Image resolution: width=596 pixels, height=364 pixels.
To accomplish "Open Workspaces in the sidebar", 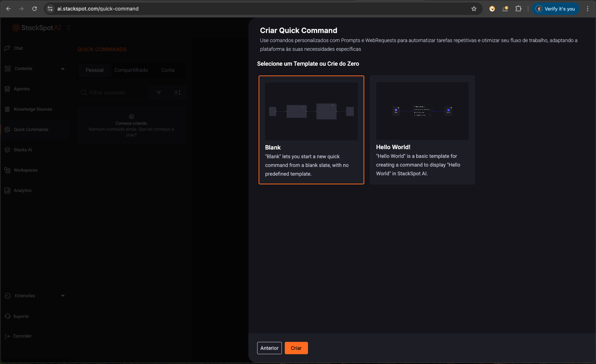I will (x=25, y=170).
